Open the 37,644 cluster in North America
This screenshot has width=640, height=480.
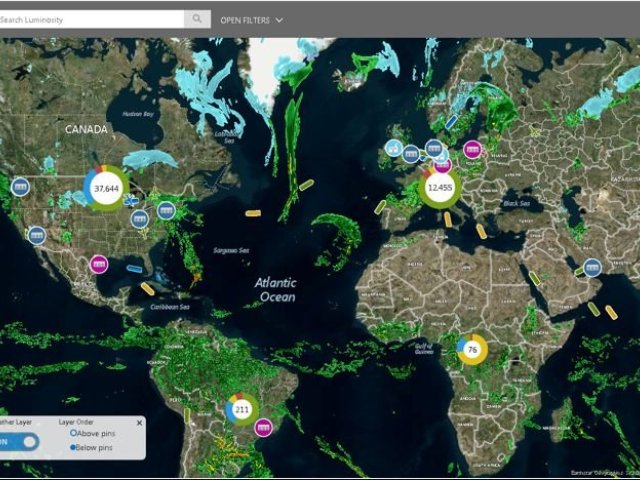[105, 188]
